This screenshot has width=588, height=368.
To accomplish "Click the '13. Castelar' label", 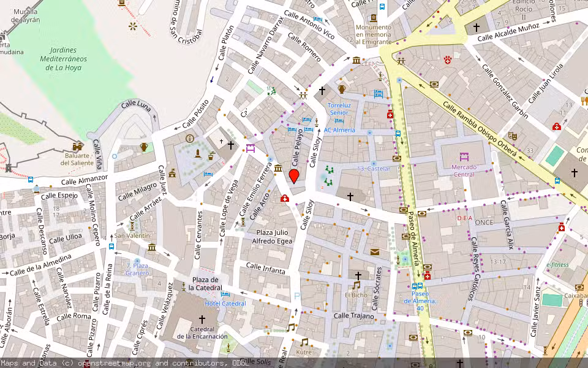I will tap(374, 169).
